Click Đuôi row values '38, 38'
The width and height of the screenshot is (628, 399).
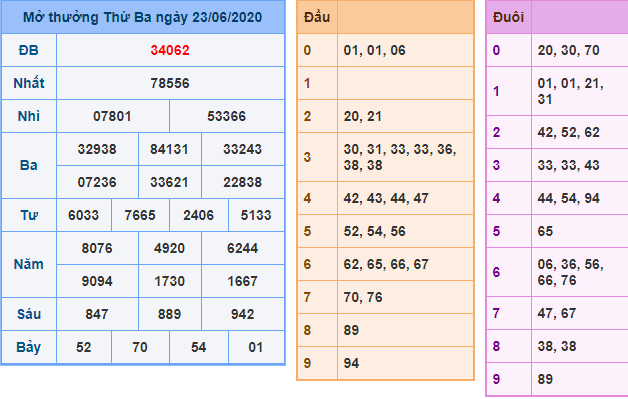click(x=557, y=346)
